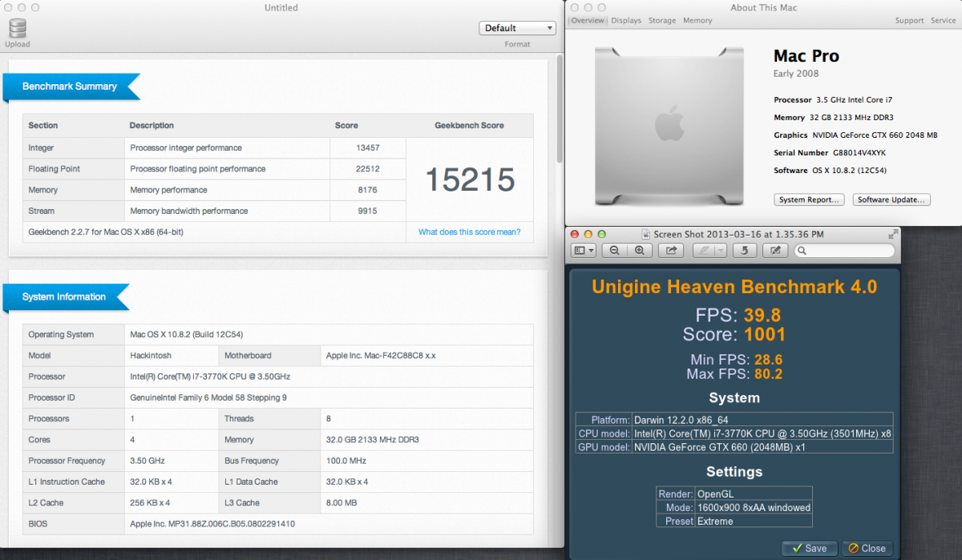
Task: Click the System Information ribbon heading
Action: 64,296
